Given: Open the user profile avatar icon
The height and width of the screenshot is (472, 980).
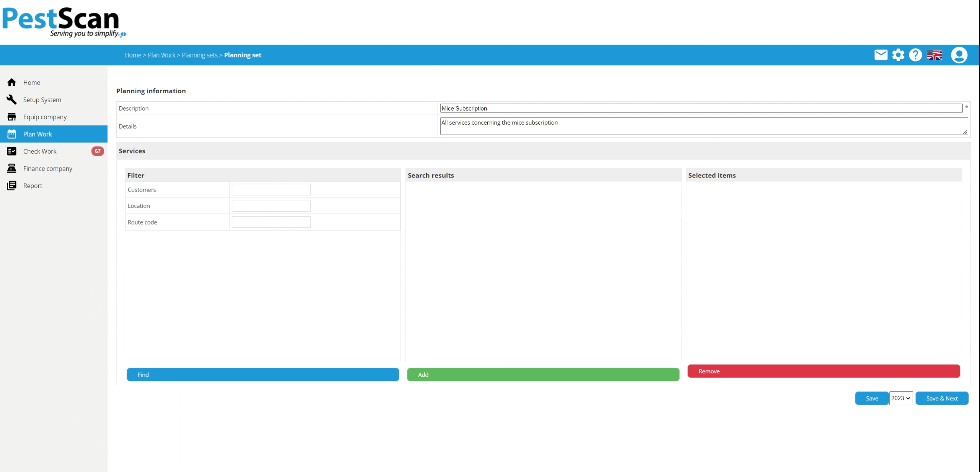Looking at the screenshot, I should [959, 55].
